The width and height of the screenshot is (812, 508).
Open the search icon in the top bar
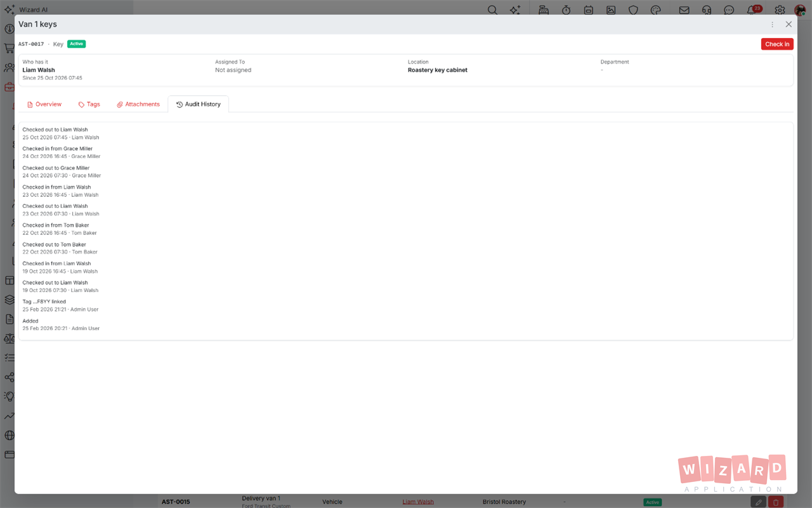point(492,10)
